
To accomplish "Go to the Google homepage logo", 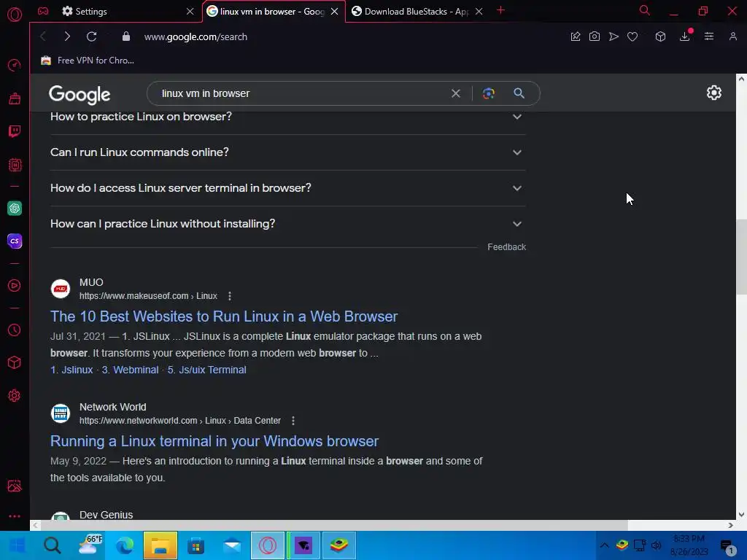I will (x=80, y=94).
